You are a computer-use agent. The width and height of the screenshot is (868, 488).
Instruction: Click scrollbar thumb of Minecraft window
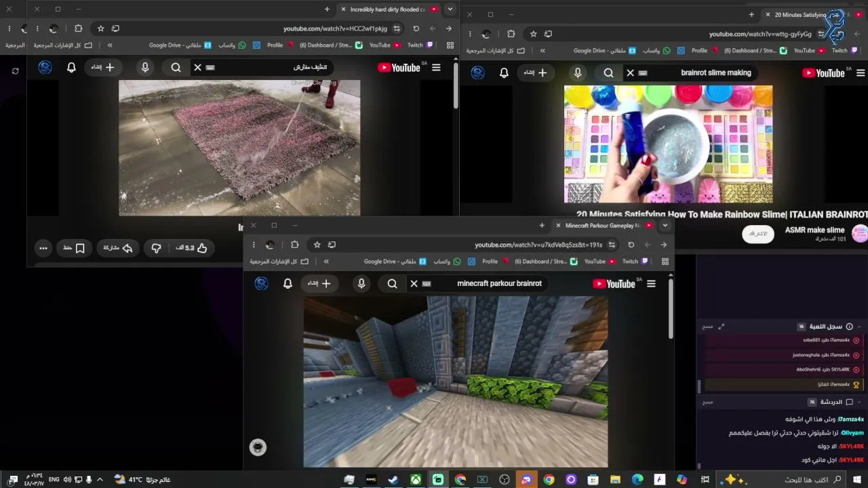click(x=671, y=308)
